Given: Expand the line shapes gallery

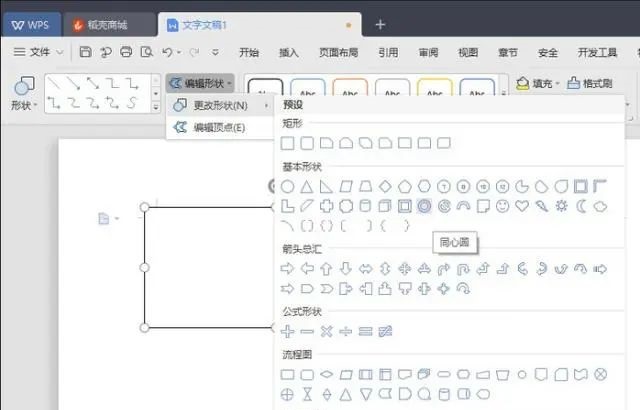Looking at the screenshot, I should [156, 107].
